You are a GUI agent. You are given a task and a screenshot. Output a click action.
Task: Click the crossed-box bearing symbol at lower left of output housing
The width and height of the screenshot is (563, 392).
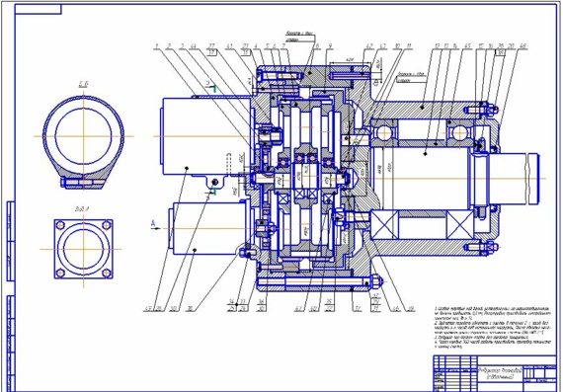pos(384,225)
